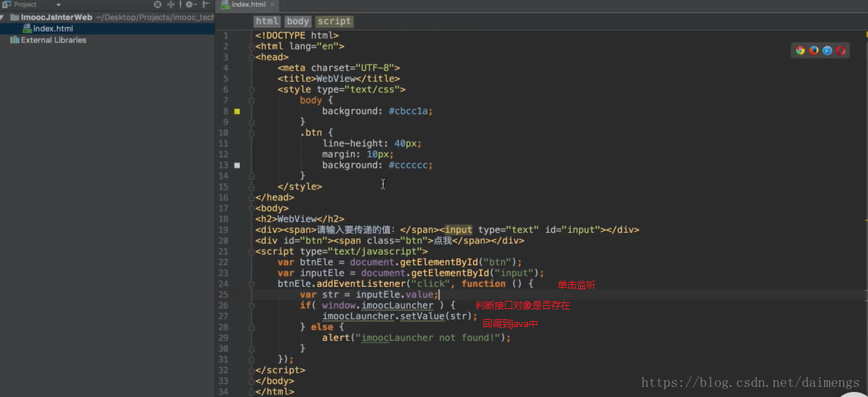Screen dimensions: 868x397
Task: Select body breadcrumb
Action: (298, 21)
